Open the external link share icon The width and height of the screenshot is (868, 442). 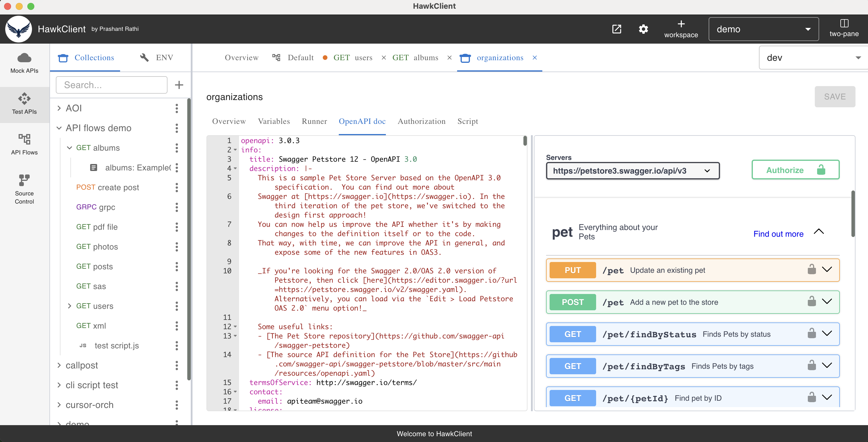click(617, 29)
